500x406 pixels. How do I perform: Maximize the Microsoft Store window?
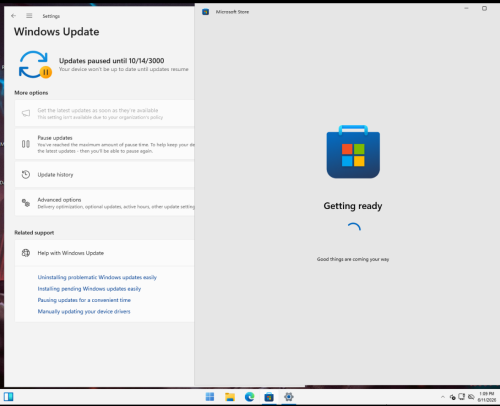pyautogui.click(x=484, y=8)
